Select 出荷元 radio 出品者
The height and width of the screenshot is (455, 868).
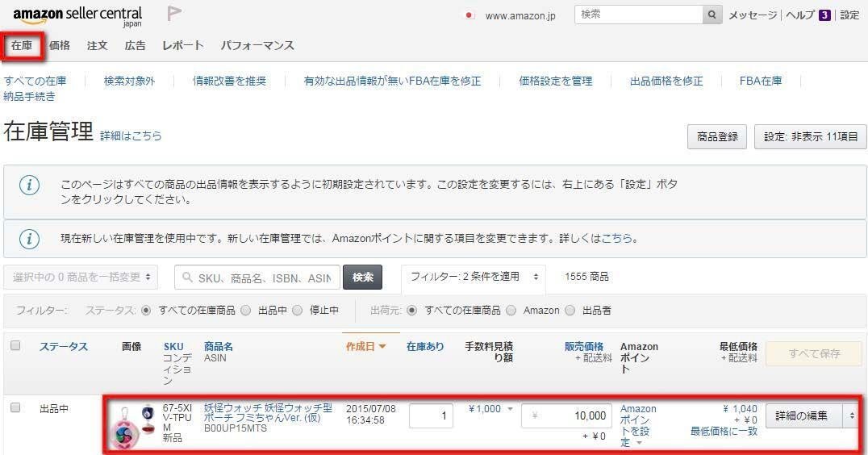[x=570, y=311]
